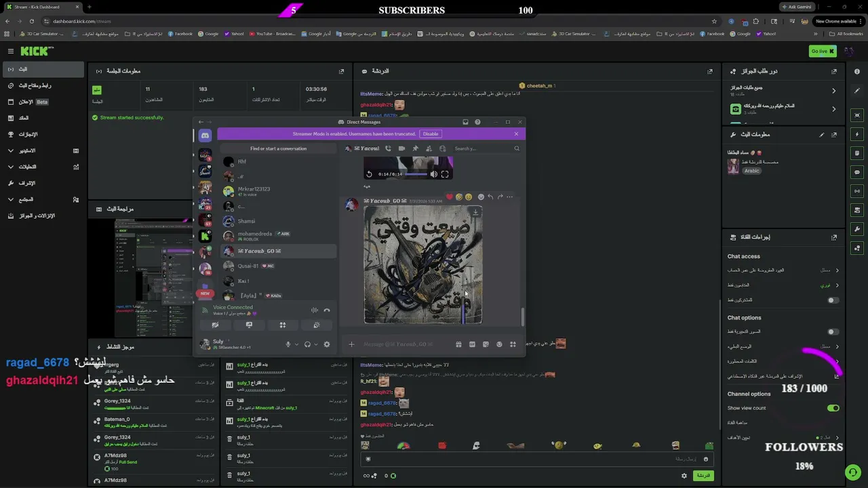Toggle subscribers-only chat switch
868x488 pixels.
coord(833,300)
